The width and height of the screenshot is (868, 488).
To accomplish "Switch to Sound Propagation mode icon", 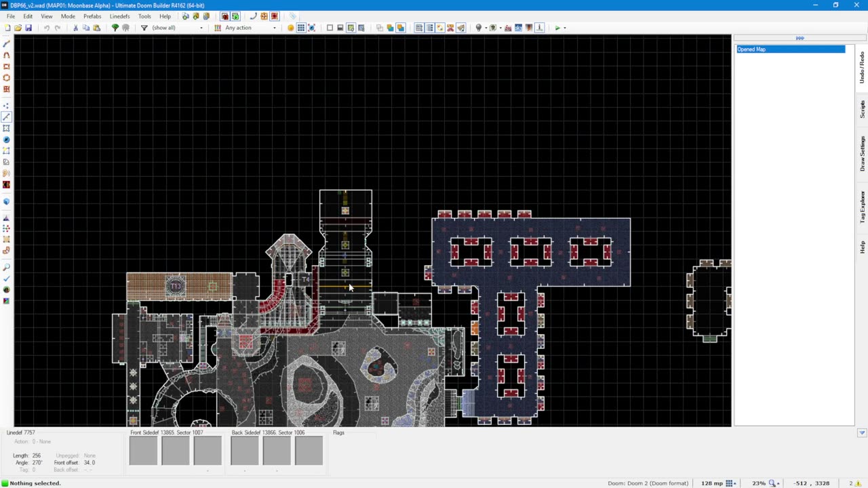I will 7,173.
